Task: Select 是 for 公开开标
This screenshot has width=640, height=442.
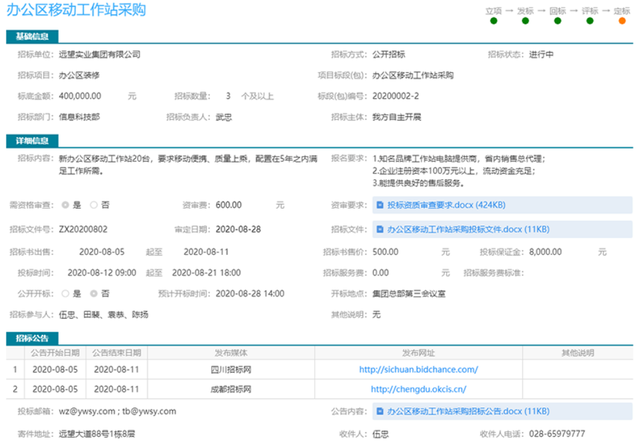Action: coord(64,293)
